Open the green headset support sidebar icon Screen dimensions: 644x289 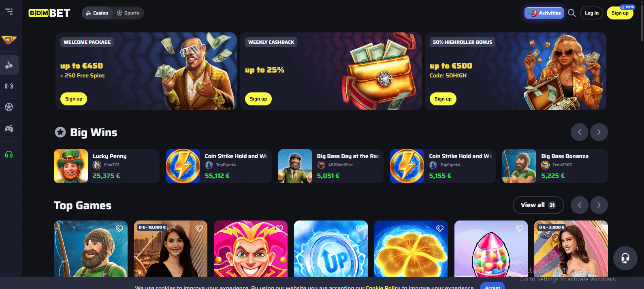click(9, 154)
